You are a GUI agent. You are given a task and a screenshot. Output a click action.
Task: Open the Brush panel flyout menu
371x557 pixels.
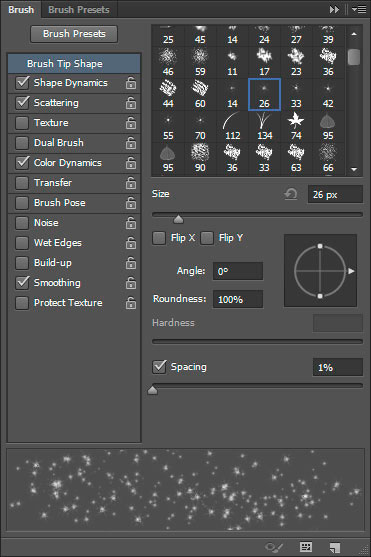359,10
